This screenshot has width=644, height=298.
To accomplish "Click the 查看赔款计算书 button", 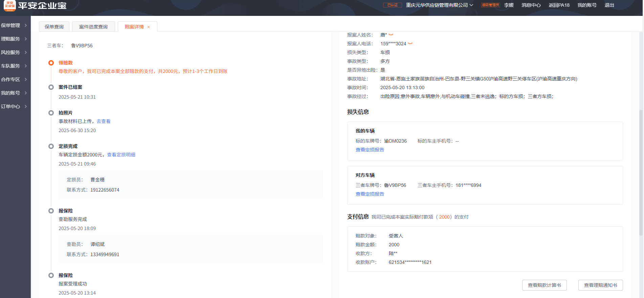I will click(544, 285).
